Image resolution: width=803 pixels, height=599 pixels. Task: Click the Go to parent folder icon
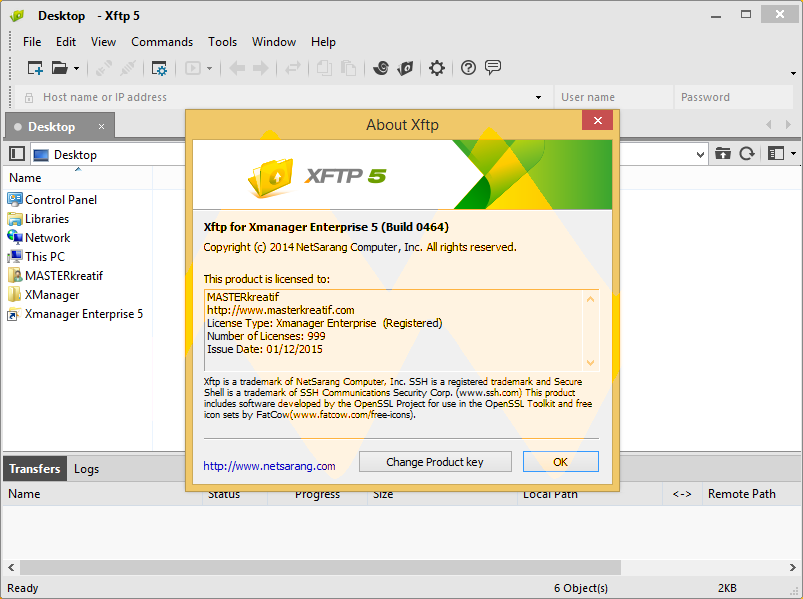[723, 153]
